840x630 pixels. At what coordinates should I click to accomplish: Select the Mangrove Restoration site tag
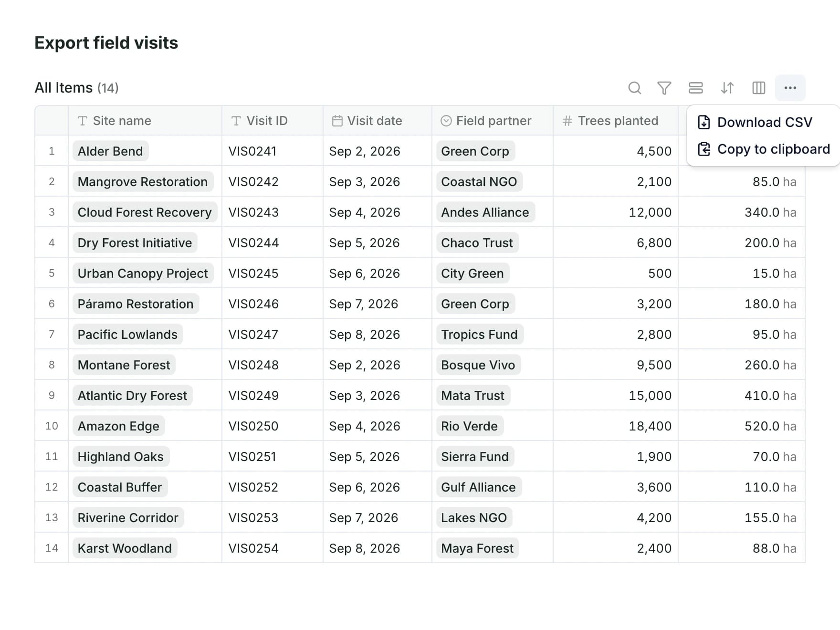(143, 182)
